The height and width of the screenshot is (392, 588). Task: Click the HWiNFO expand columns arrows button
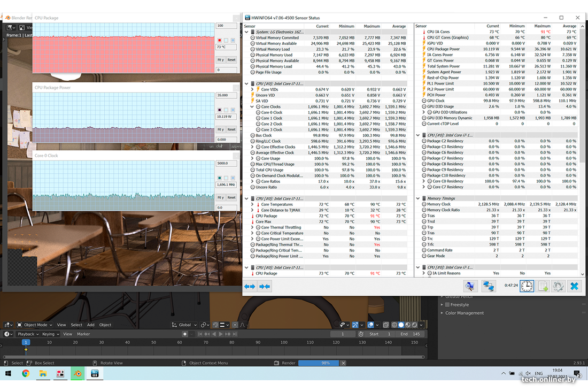[250, 286]
